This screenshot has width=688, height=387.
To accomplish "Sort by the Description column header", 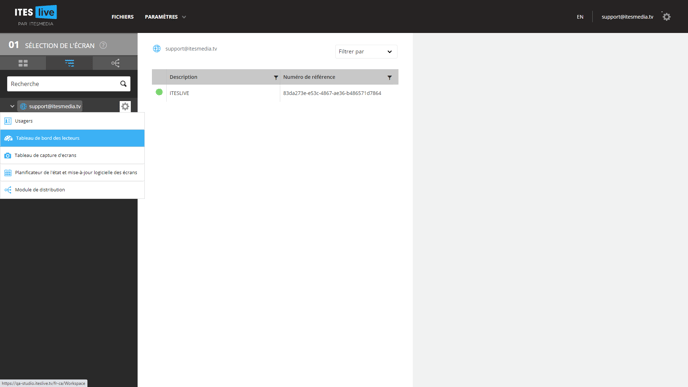I will [x=183, y=77].
